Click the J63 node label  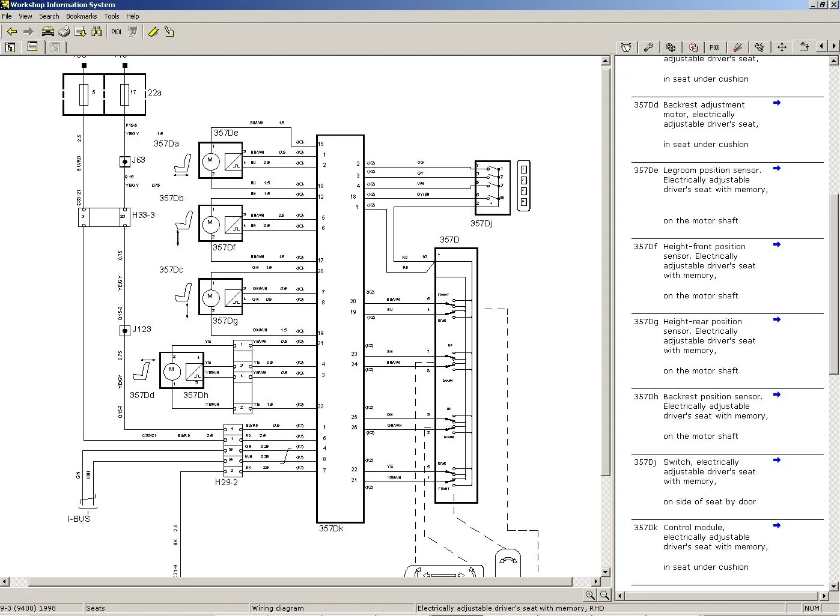pyautogui.click(x=139, y=160)
